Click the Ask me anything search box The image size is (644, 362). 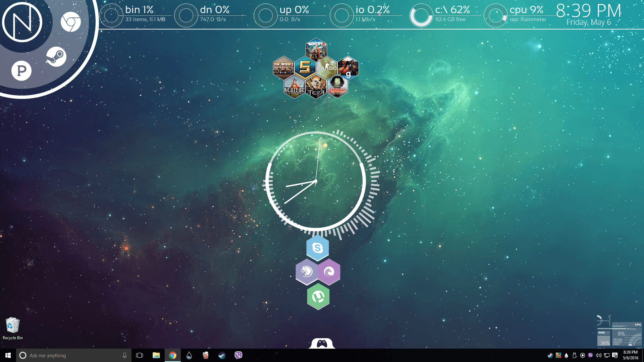click(74, 355)
